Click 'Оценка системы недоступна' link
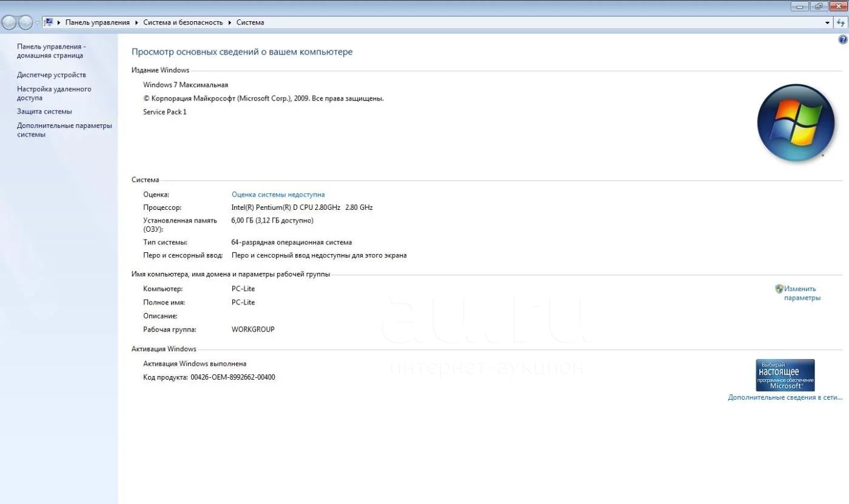This screenshot has height=504, width=849. point(278,195)
